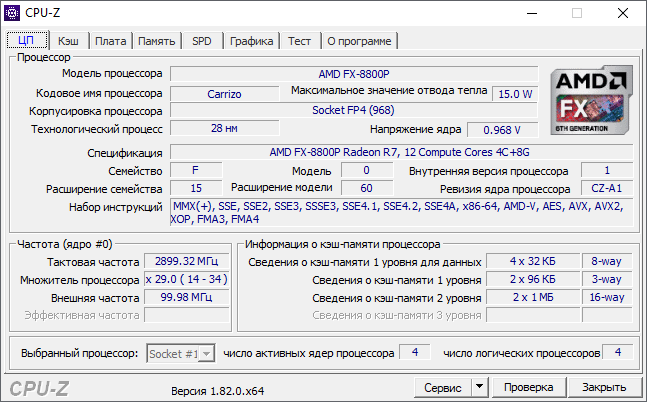647x402 pixels.
Task: Click the L1 data cache 4 x 32 КБ value
Action: pyautogui.click(x=533, y=261)
